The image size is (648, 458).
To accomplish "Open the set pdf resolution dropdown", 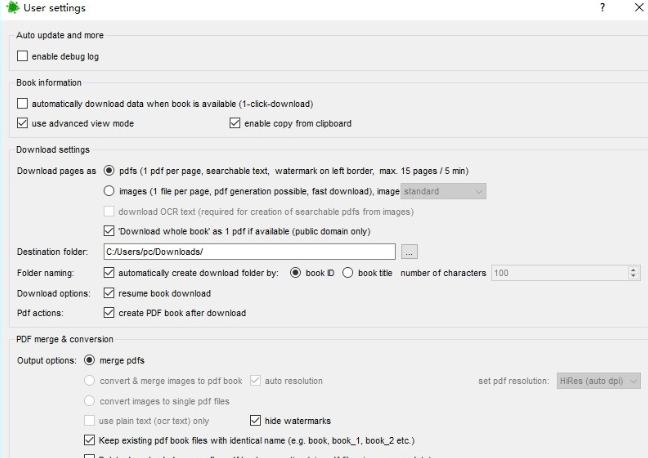I will click(597, 380).
